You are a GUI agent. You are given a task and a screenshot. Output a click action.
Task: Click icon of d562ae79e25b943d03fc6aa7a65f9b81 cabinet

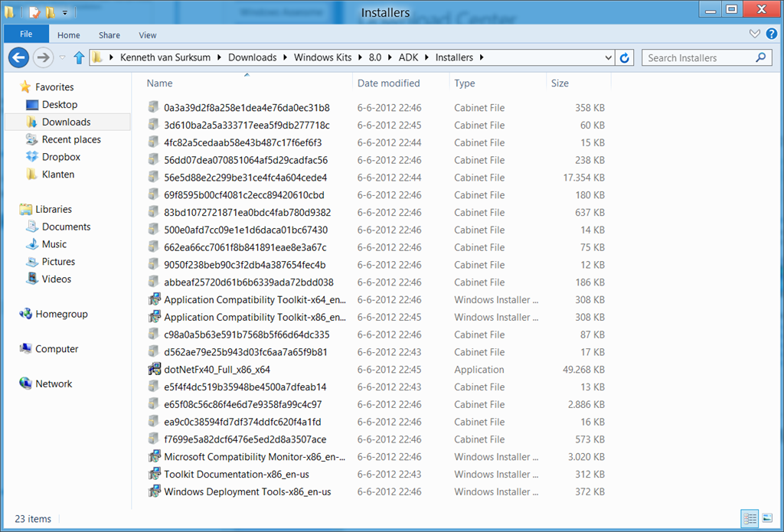pyautogui.click(x=153, y=352)
